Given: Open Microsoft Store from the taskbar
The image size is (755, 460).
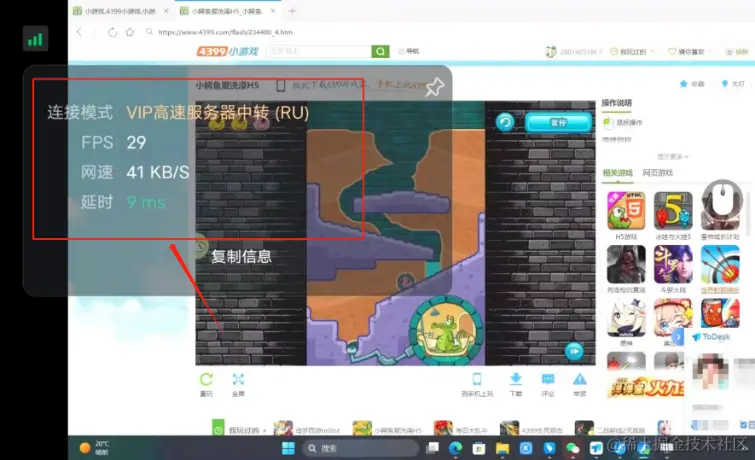Looking at the screenshot, I should click(x=479, y=448).
